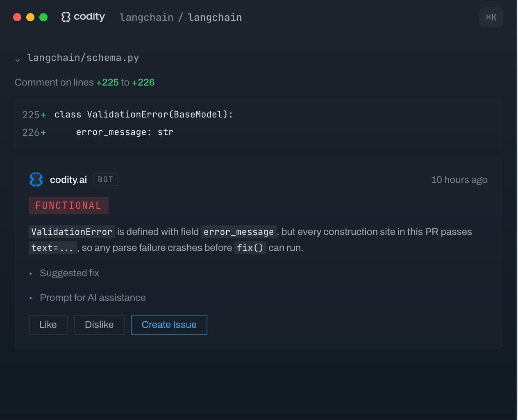
Task: Click the codity.ai bot avatar icon
Action: 36,180
